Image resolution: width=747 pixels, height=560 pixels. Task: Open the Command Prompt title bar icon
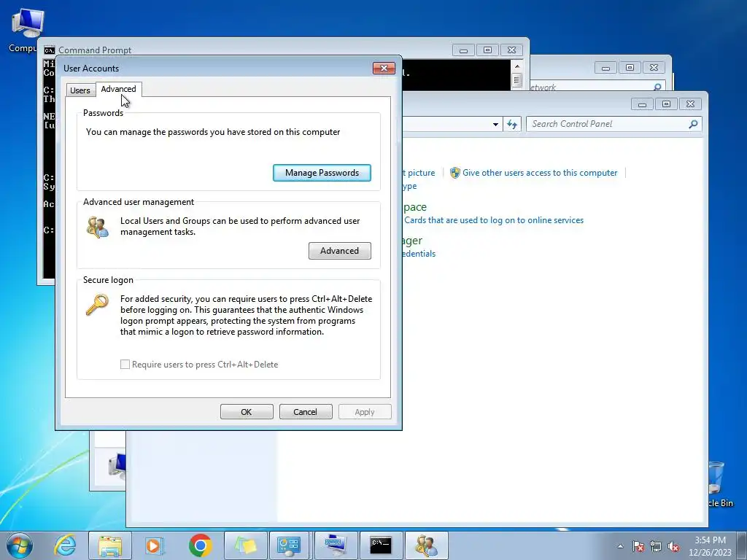click(x=49, y=50)
